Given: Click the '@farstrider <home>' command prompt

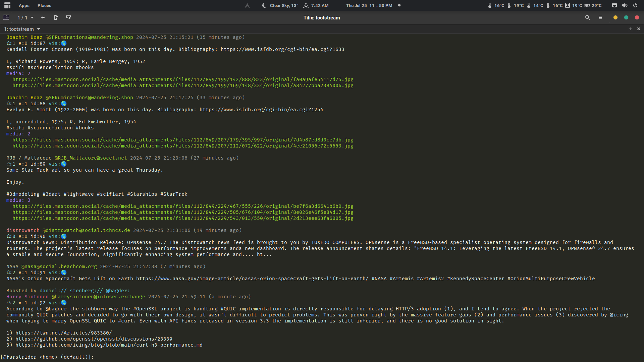Looking at the screenshot, I should point(47,357).
